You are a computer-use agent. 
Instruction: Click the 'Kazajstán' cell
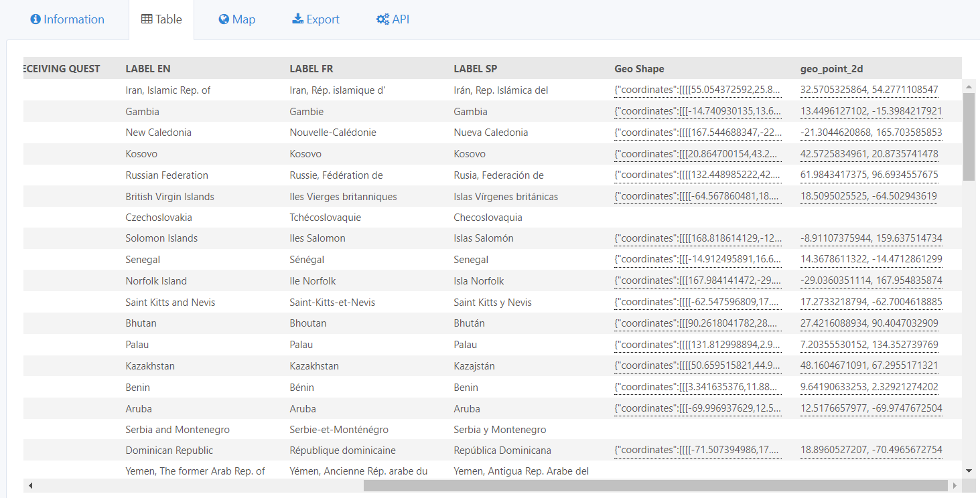[474, 366]
